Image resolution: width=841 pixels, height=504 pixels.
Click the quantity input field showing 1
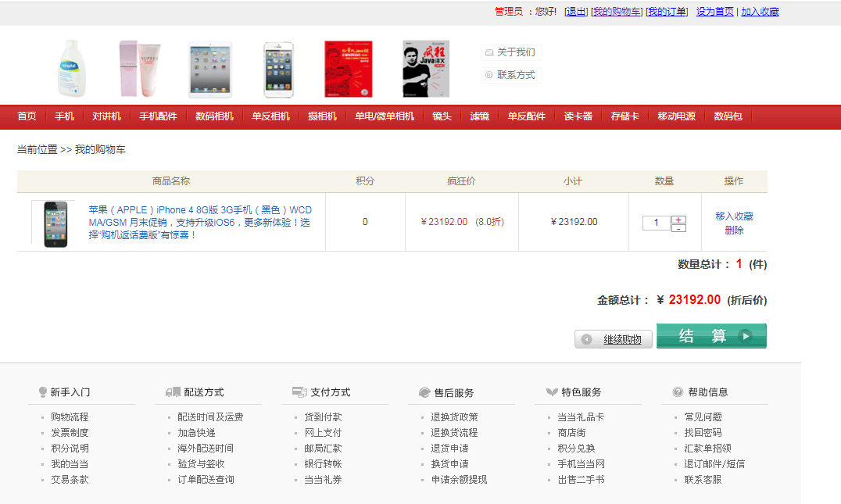tap(656, 223)
